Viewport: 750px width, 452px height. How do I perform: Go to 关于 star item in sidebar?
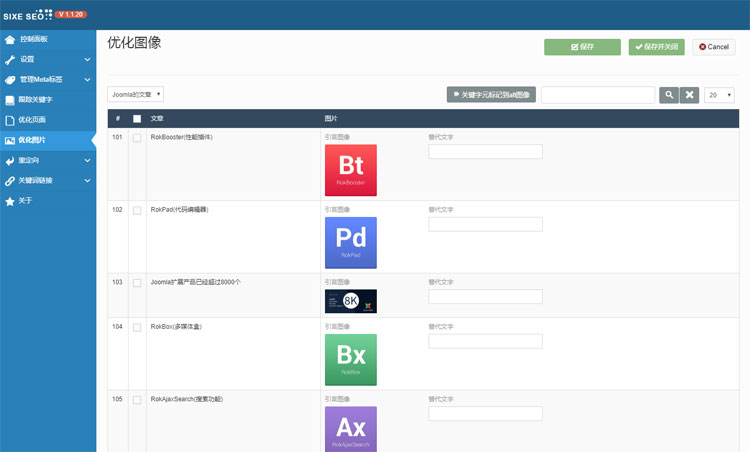point(26,201)
